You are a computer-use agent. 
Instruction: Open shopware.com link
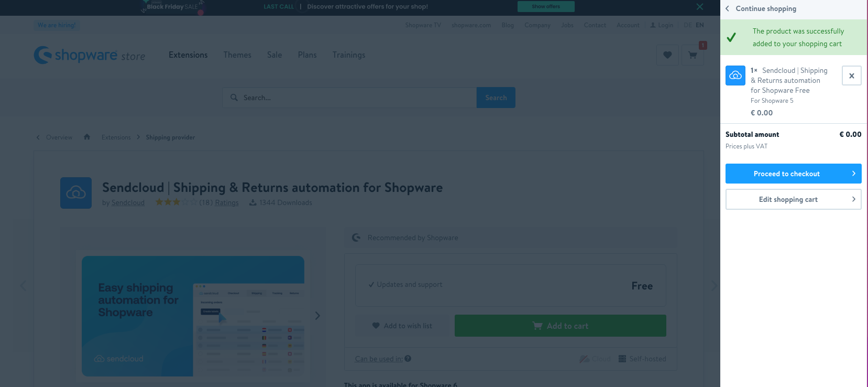coord(471,25)
